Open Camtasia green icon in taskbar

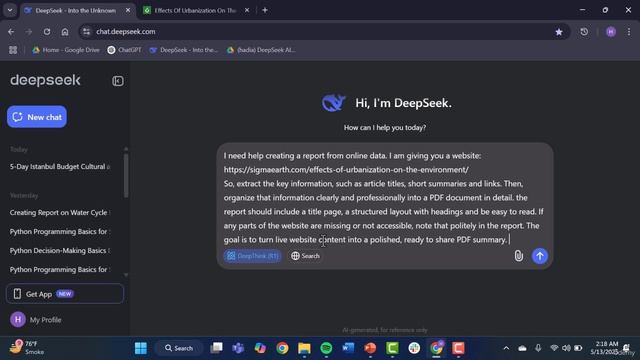[x=392, y=348]
